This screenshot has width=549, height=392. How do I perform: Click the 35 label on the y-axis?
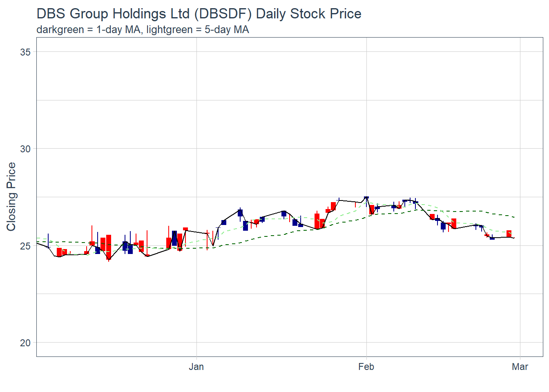click(x=25, y=52)
